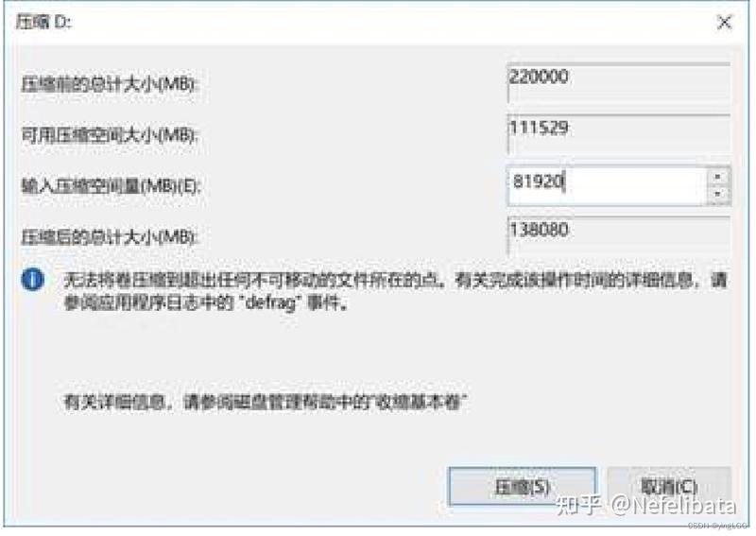Viewport: 756px width, 536px height.
Task: Decrease shrink amount with down spinner arrow
Action: click(718, 195)
